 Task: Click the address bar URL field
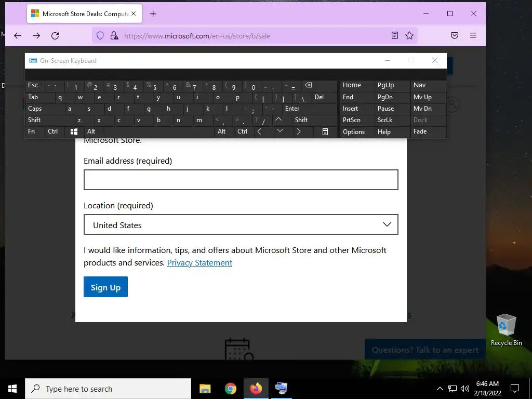[x=255, y=36]
